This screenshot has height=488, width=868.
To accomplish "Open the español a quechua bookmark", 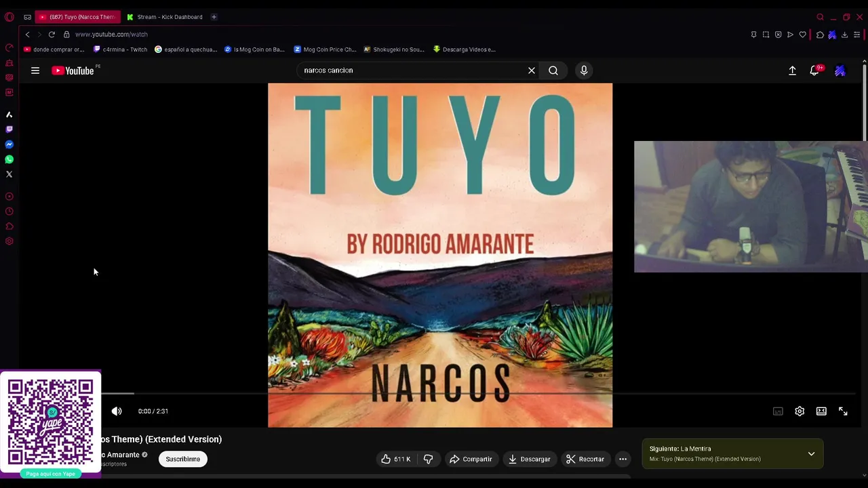I will point(186,49).
